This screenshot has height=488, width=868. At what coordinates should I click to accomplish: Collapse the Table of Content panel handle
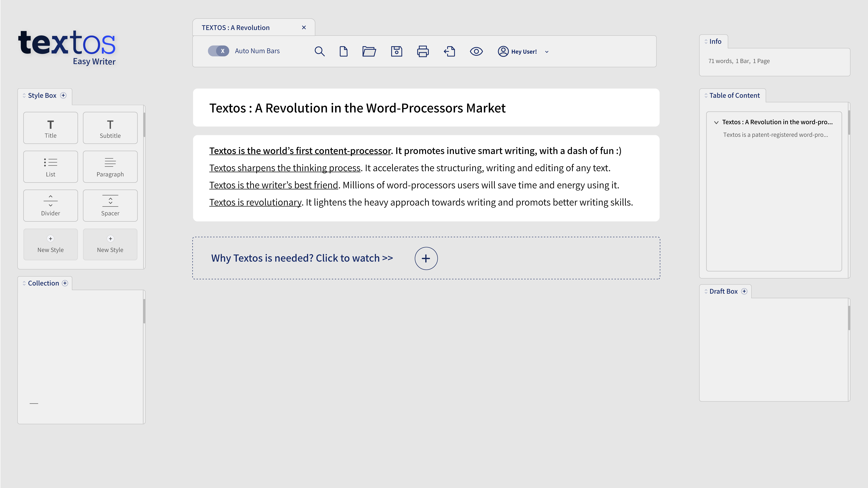pos(706,96)
